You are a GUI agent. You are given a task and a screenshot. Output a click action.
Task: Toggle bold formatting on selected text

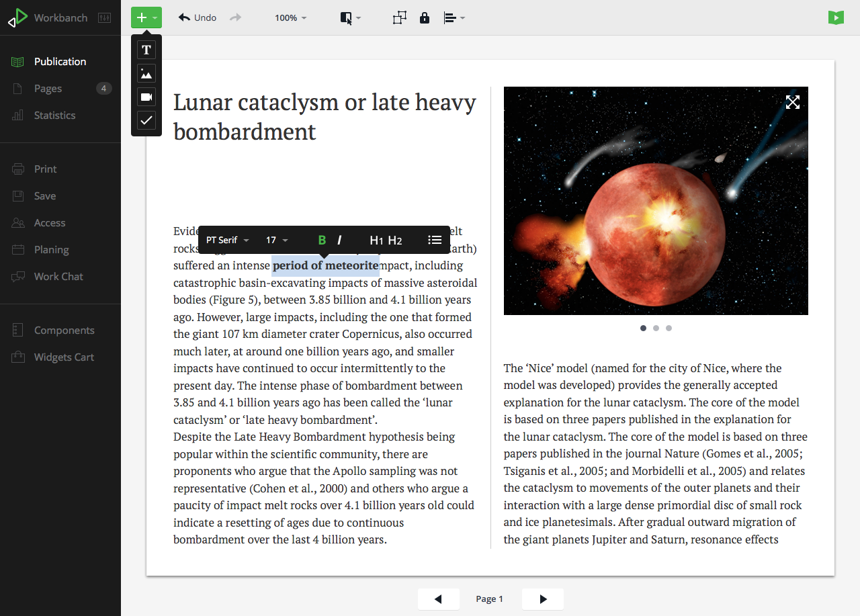pyautogui.click(x=322, y=240)
